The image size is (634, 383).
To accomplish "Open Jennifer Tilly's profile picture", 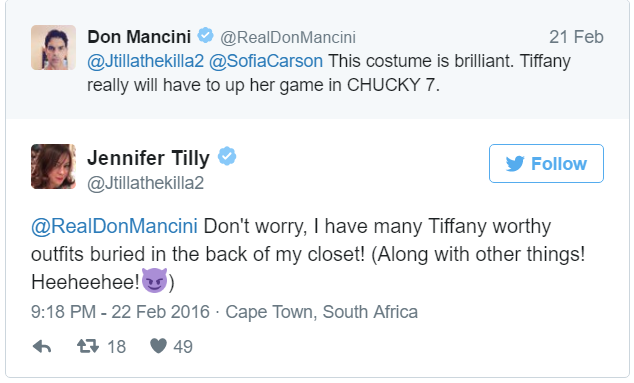I will [53, 166].
